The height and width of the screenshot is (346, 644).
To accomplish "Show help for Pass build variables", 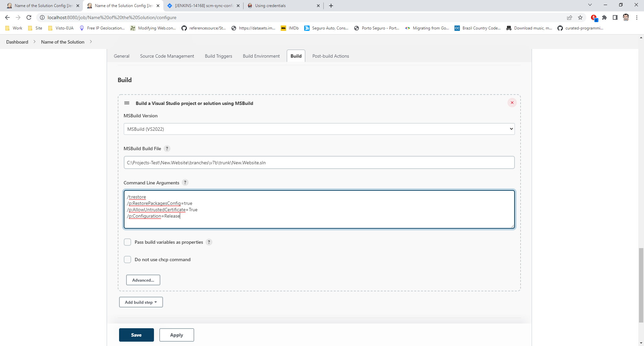I will pyautogui.click(x=209, y=242).
